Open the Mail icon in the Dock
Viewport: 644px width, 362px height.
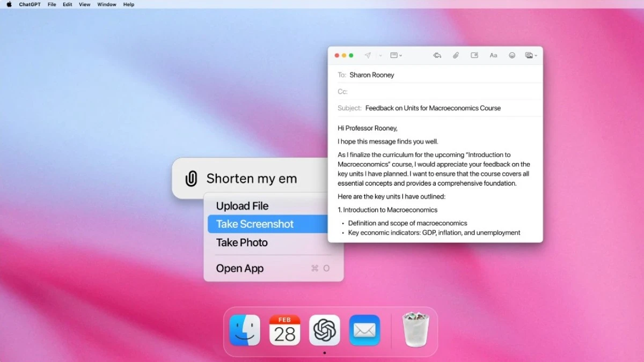pos(364,330)
